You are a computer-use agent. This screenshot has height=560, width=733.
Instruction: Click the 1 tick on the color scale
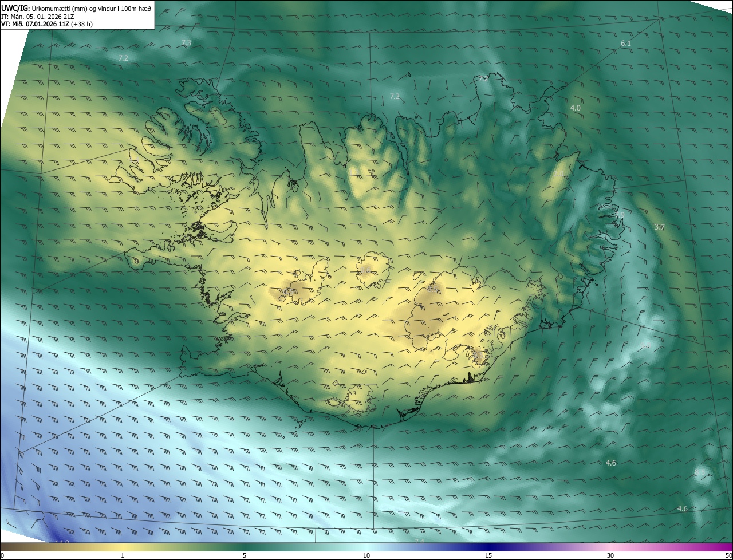tap(123, 555)
